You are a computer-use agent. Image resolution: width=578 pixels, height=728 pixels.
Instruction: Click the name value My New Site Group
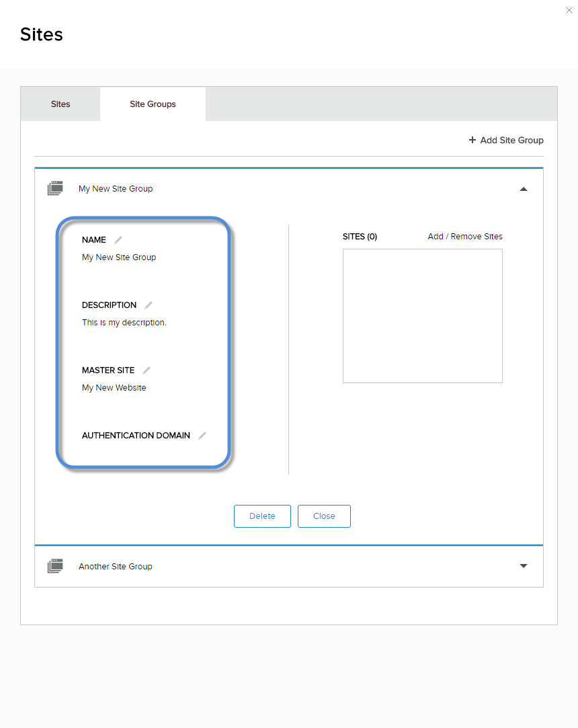(119, 257)
